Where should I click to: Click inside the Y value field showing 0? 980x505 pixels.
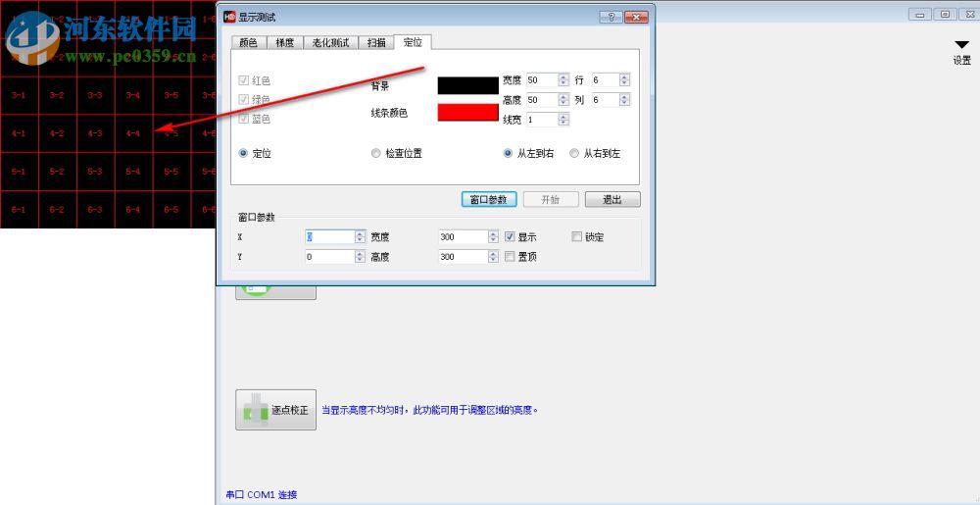pos(329,256)
